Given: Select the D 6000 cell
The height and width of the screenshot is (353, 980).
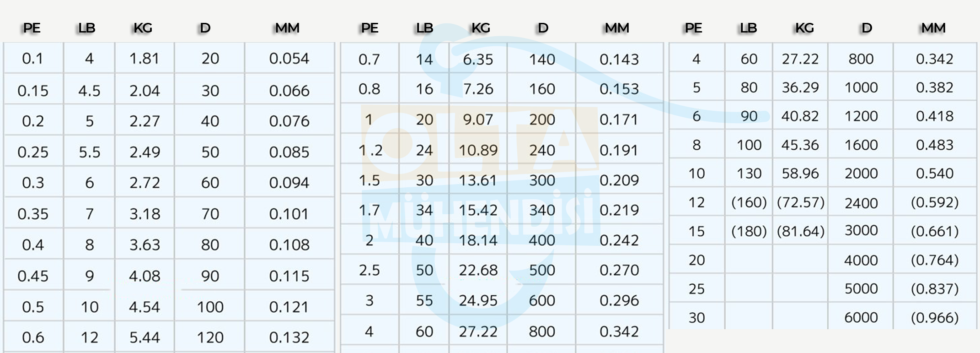Looking at the screenshot, I should click(861, 317).
